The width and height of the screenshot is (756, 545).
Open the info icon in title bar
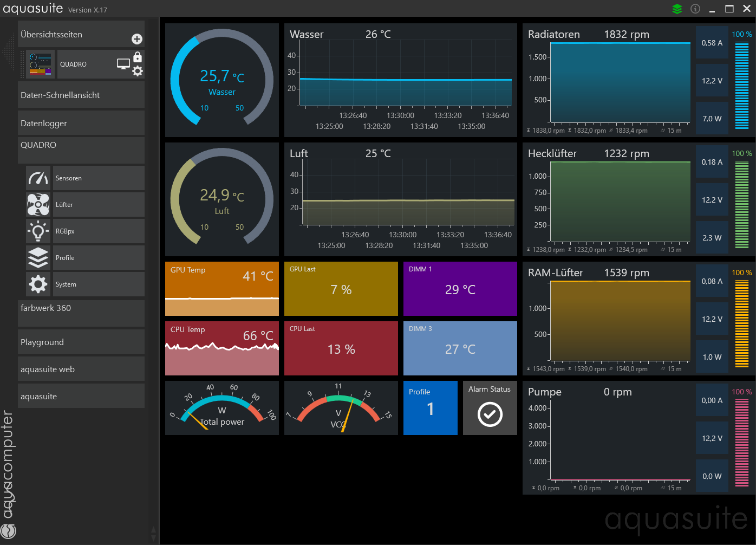click(x=695, y=9)
